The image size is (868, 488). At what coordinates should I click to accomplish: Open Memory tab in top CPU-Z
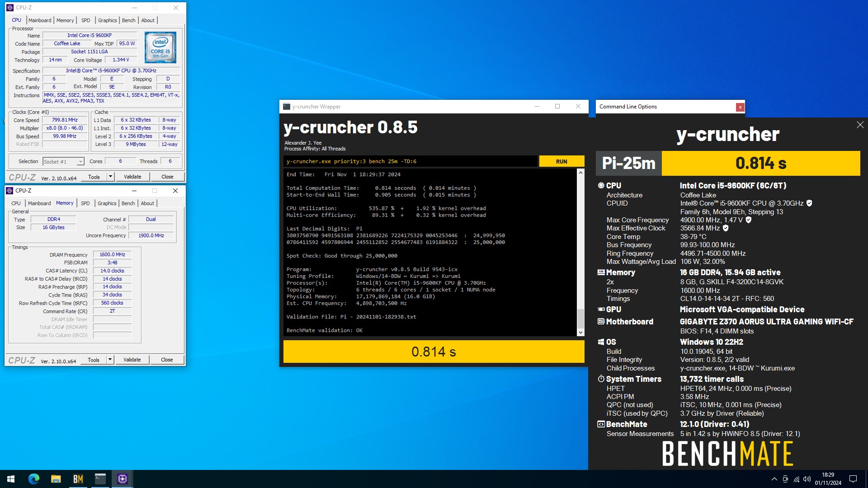coord(65,20)
